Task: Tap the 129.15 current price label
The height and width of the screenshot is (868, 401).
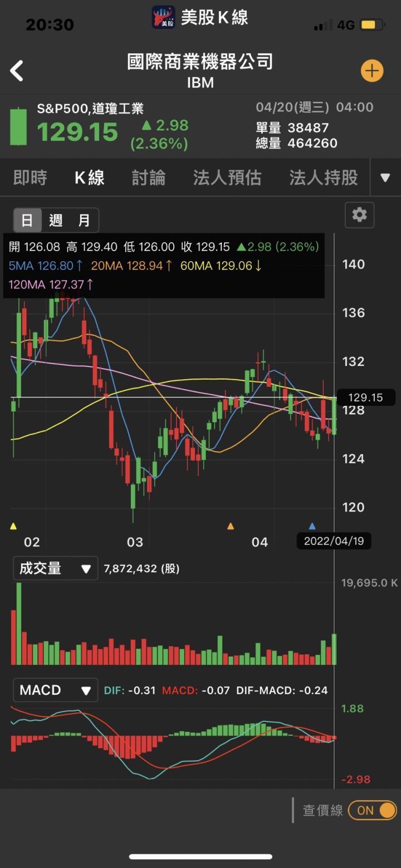Action: [366, 398]
